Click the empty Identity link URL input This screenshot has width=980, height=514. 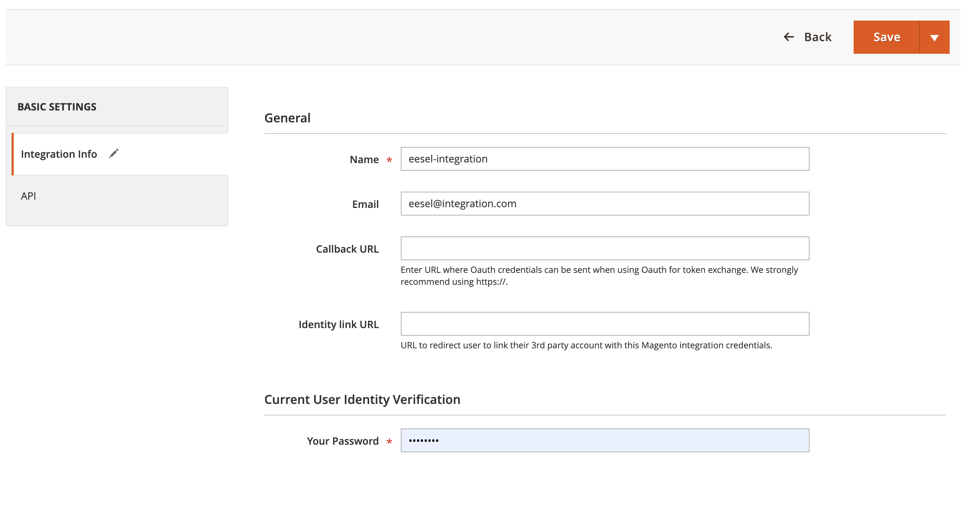604,324
